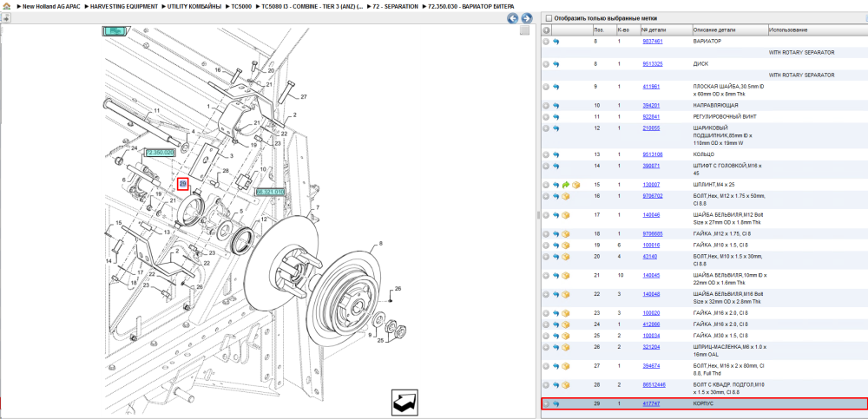Click package box icon for ШПЛИНТ row
868x419 pixels.
575,184
